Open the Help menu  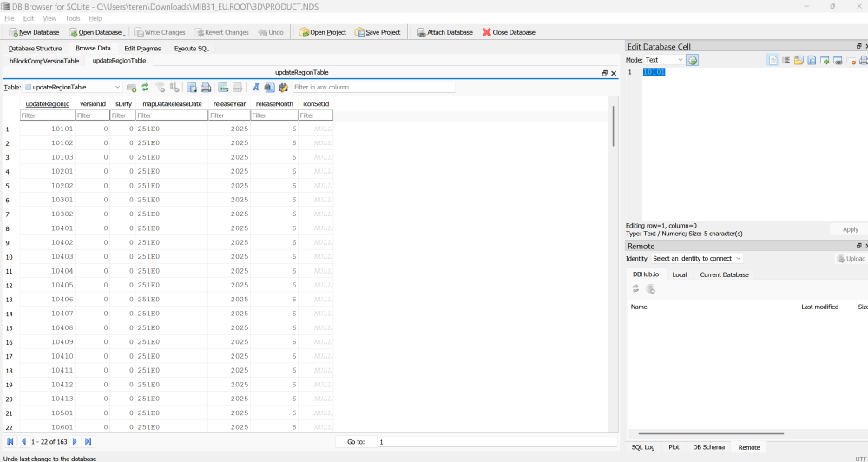(95, 18)
